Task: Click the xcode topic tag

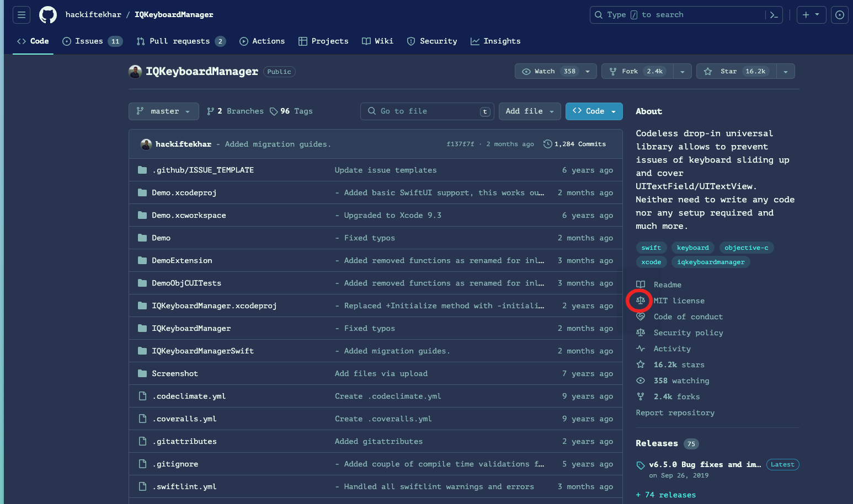Action: tap(651, 262)
